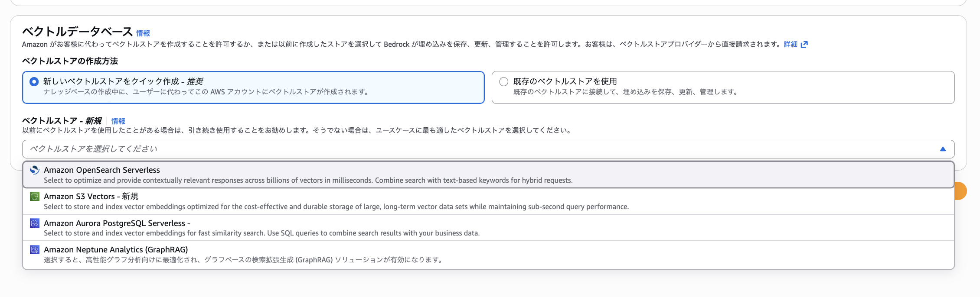Click the external link icon next to 詳細
The width and height of the screenshot is (980, 297).
pos(804,44)
